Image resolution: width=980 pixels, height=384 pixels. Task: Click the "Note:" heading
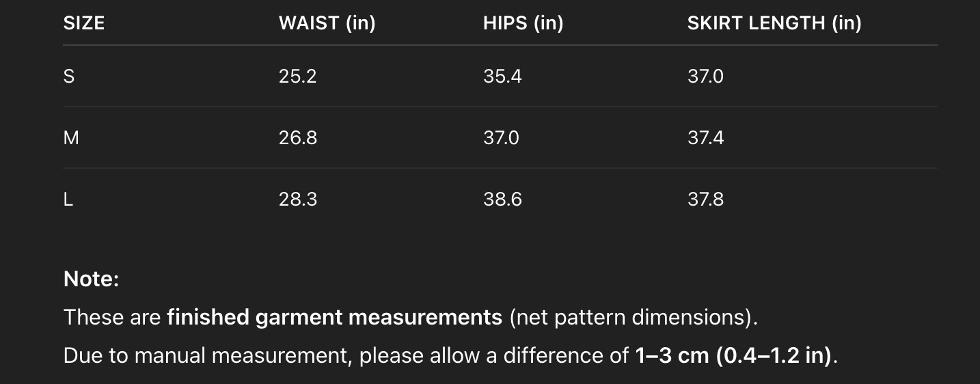(91, 279)
